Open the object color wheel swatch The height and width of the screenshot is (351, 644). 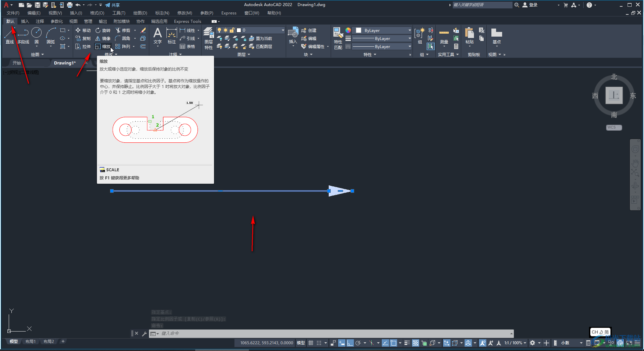(348, 30)
